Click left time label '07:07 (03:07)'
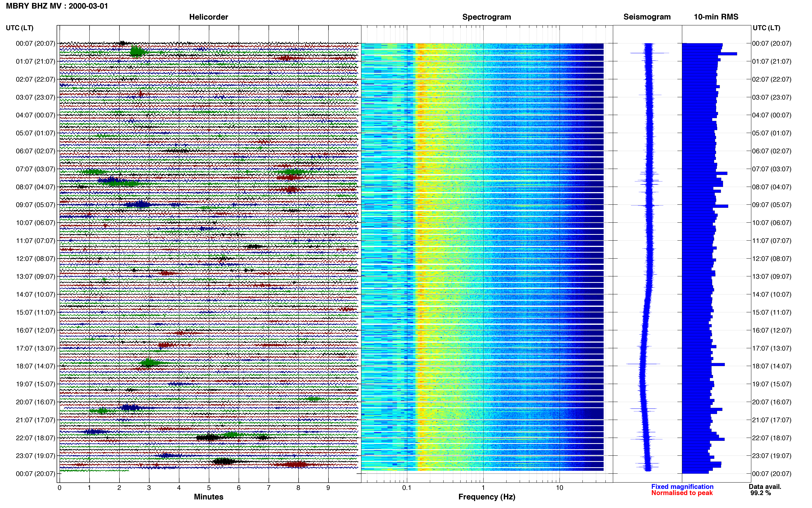This screenshot has height=508, width=812. tap(36, 169)
